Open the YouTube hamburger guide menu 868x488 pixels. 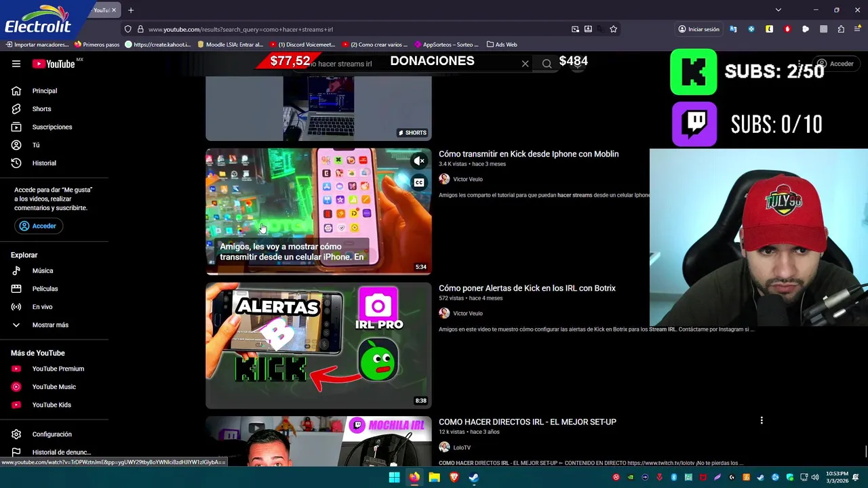pos(16,64)
